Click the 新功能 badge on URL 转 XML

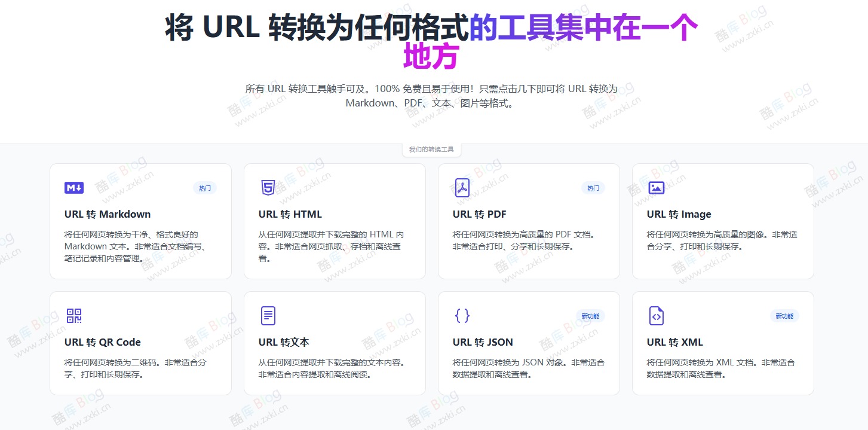tap(784, 316)
